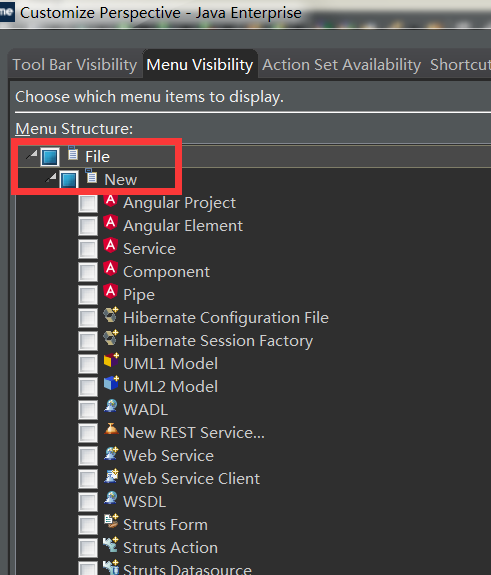Select the Struts Form label
Image resolution: width=491 pixels, height=575 pixels.
point(165,525)
